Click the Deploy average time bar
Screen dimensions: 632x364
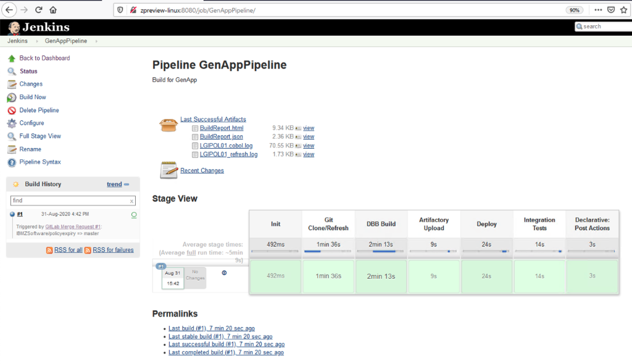click(486, 252)
